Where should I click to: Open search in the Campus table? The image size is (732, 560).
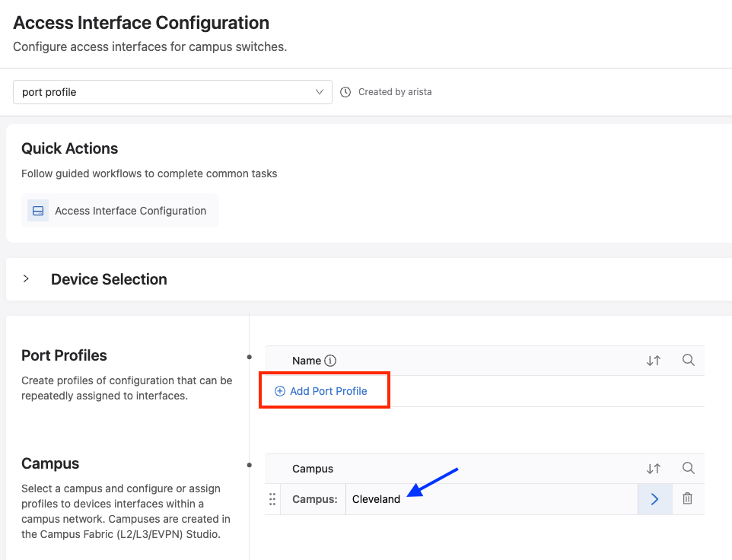tap(689, 469)
